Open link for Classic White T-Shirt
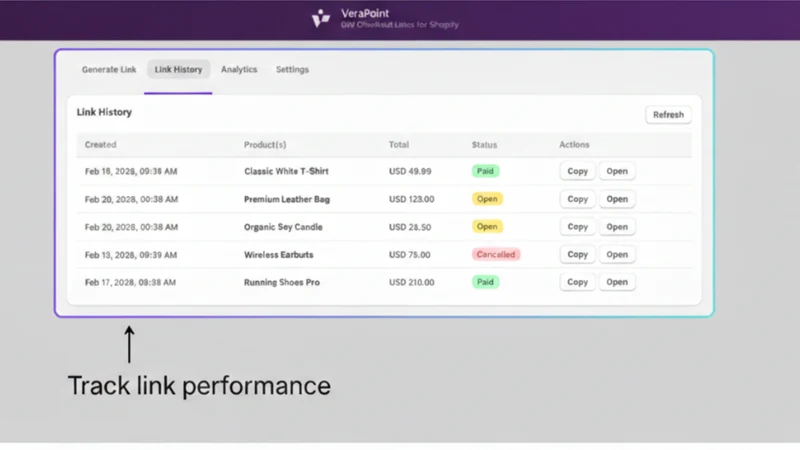Image resolution: width=800 pixels, height=450 pixels. click(617, 171)
